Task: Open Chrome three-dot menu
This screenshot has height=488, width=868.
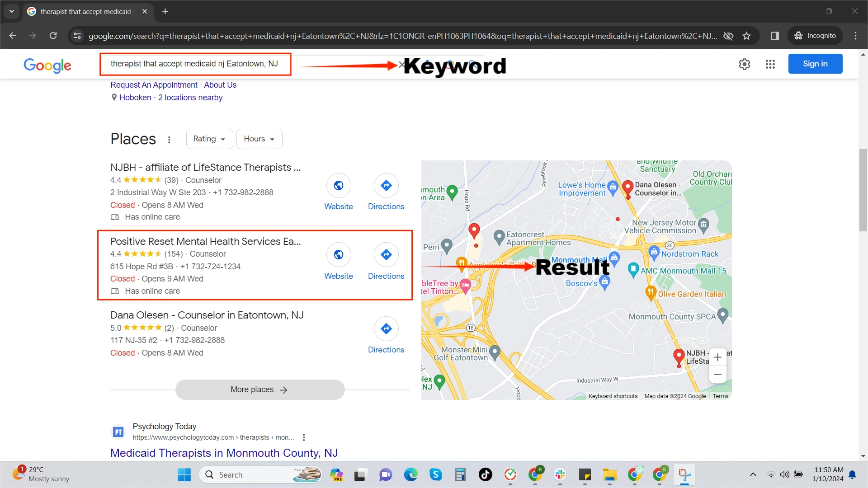Action: 855,36
